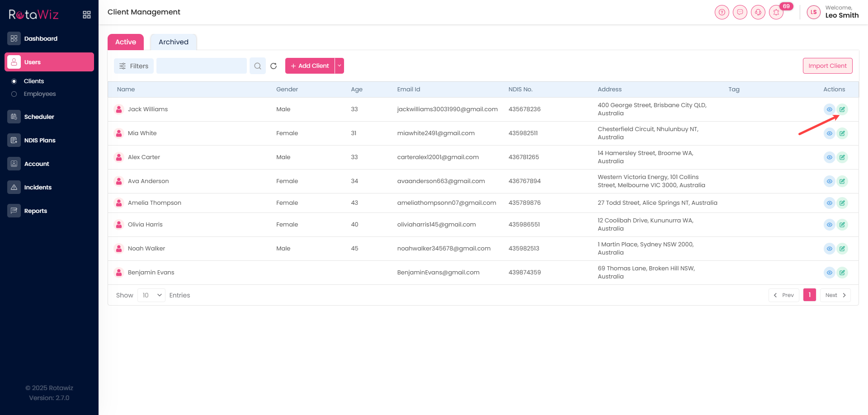Click the client search input field
This screenshot has height=415, width=868.
click(x=201, y=66)
